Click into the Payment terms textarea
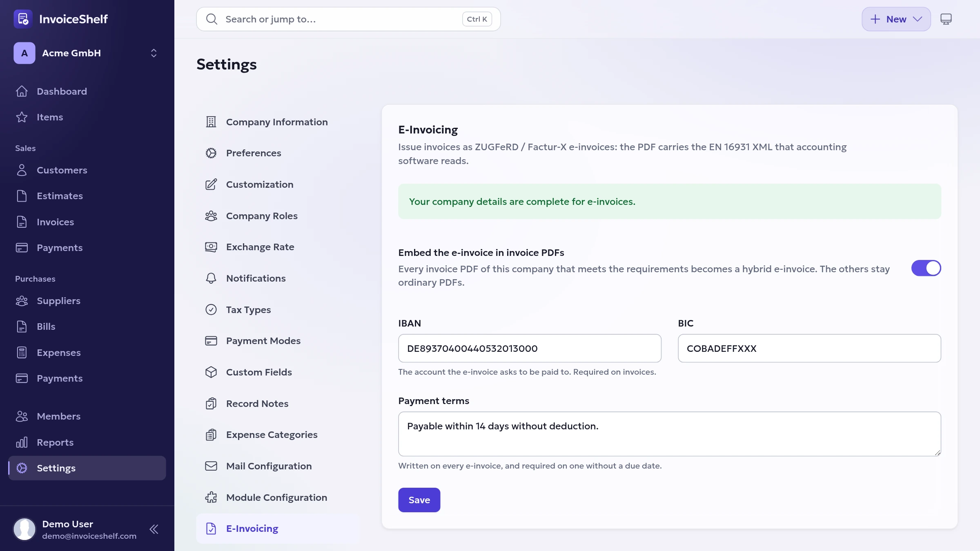 pyautogui.click(x=670, y=434)
